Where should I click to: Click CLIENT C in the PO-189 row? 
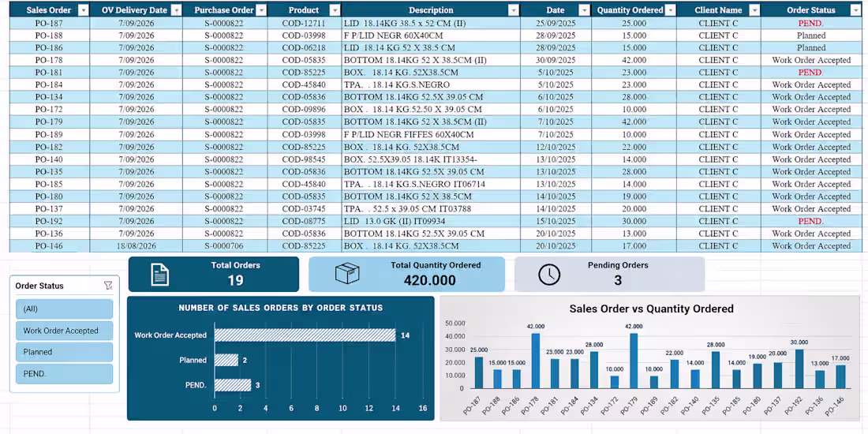[718, 134]
